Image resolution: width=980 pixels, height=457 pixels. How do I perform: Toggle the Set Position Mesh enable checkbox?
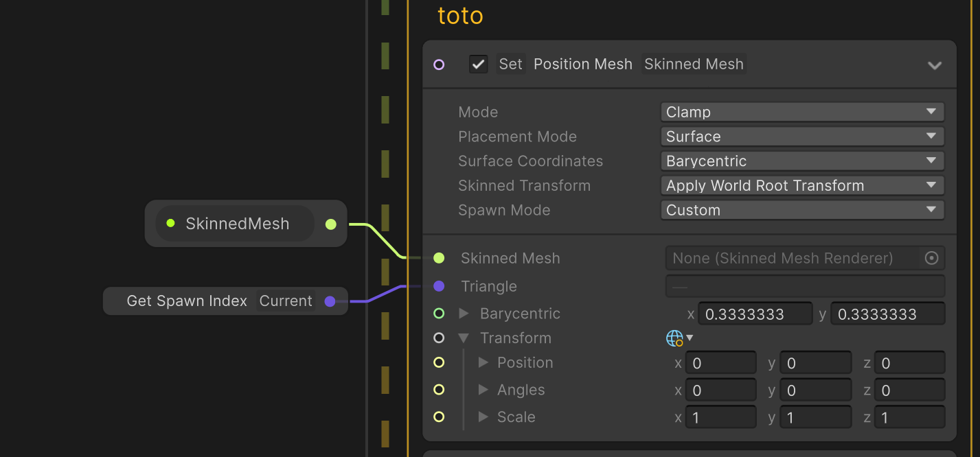[x=478, y=63]
